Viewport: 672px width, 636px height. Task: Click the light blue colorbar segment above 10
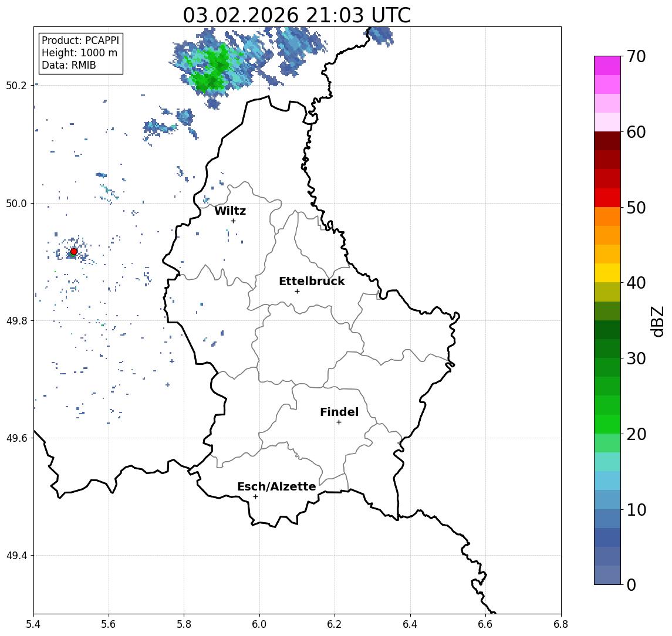pyautogui.click(x=607, y=499)
